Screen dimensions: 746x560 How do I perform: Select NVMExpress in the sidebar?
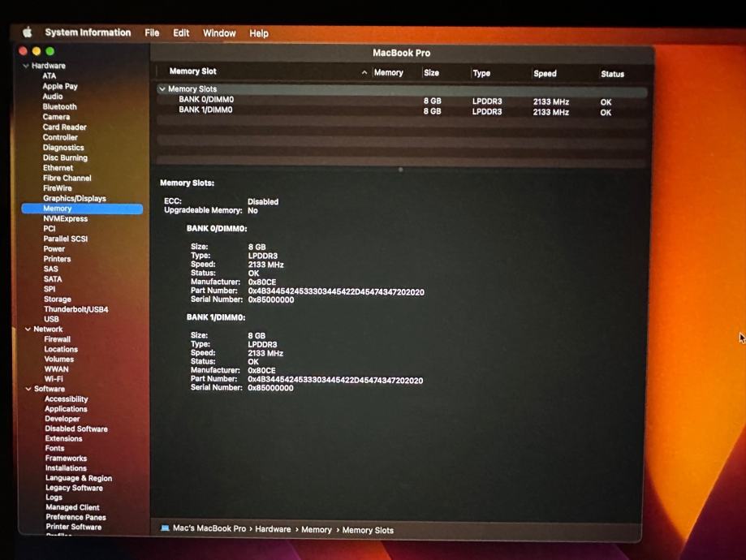(x=65, y=219)
